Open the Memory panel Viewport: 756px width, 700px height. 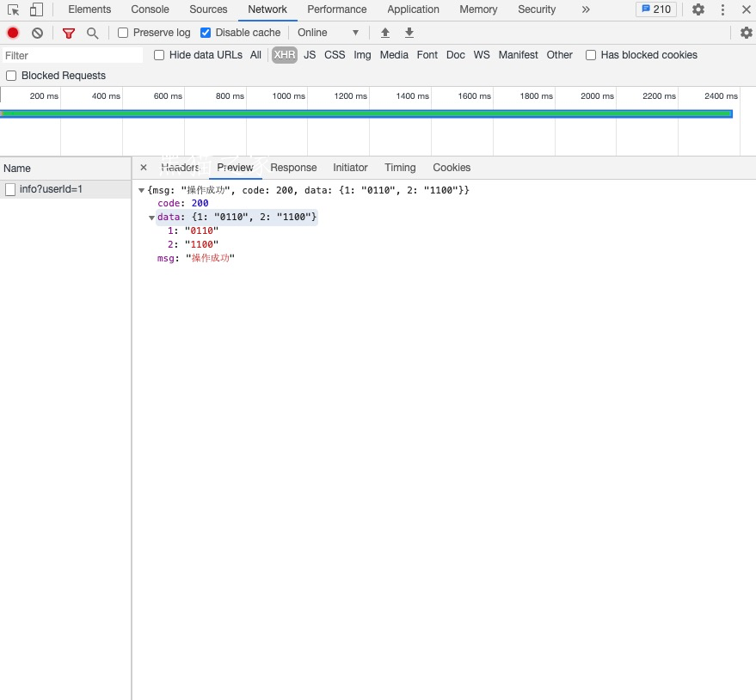tap(478, 9)
